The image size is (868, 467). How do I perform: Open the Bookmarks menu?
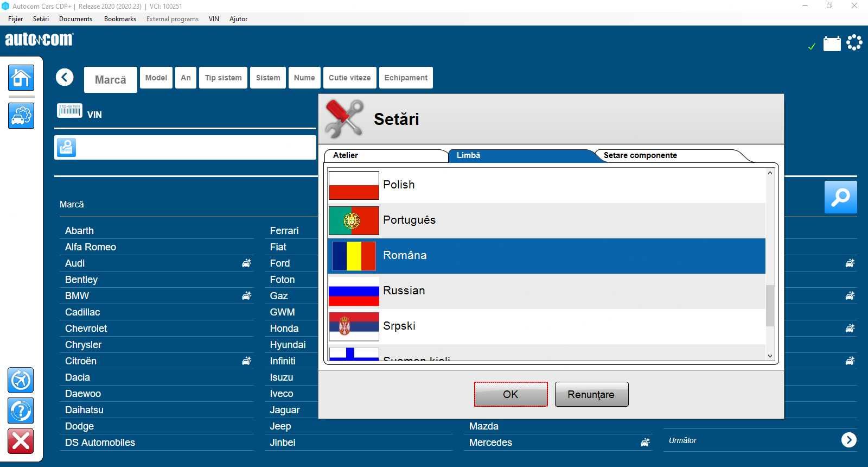pyautogui.click(x=120, y=18)
